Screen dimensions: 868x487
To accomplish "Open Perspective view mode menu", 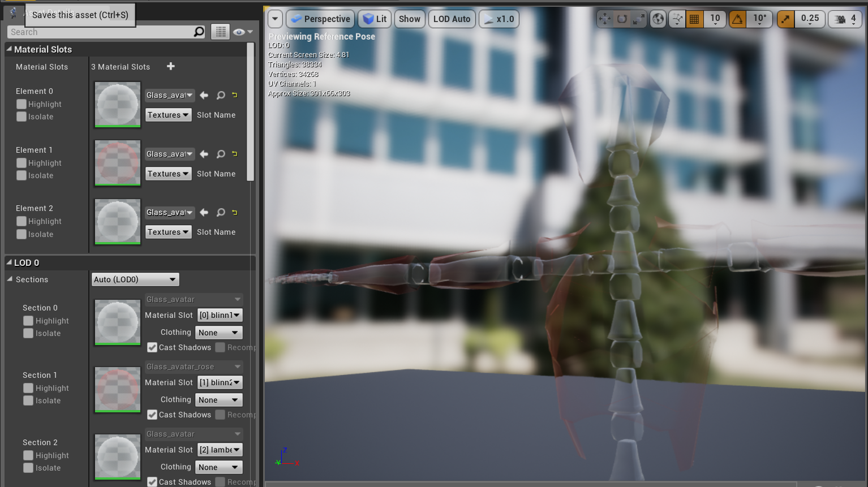I will pyautogui.click(x=320, y=19).
